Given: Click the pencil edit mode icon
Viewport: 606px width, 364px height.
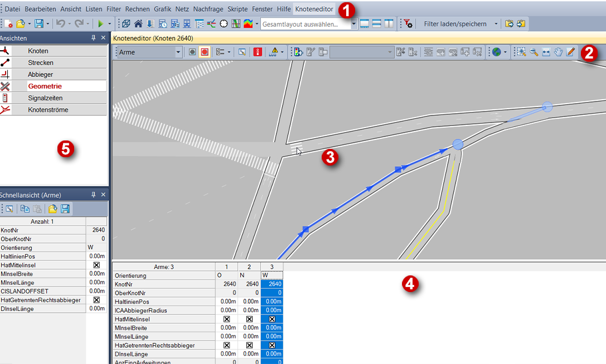Looking at the screenshot, I should (x=570, y=52).
